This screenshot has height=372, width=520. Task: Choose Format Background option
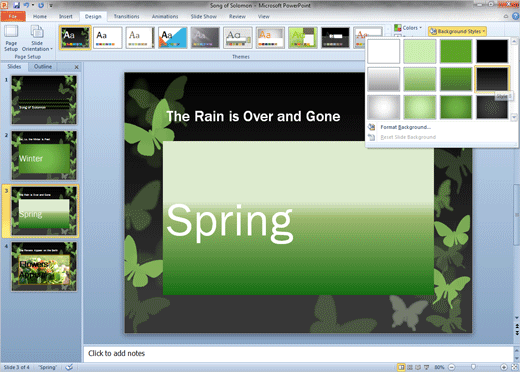[x=405, y=127]
